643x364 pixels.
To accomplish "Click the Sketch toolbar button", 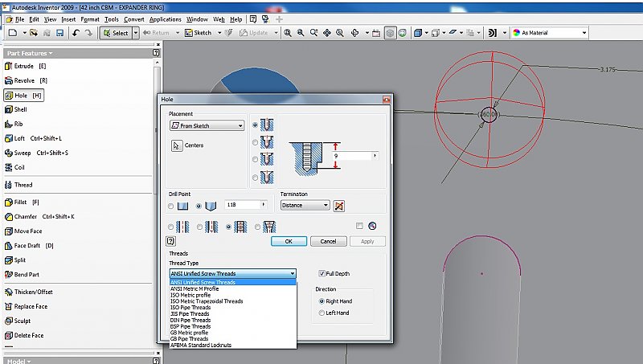I will pyautogui.click(x=198, y=33).
